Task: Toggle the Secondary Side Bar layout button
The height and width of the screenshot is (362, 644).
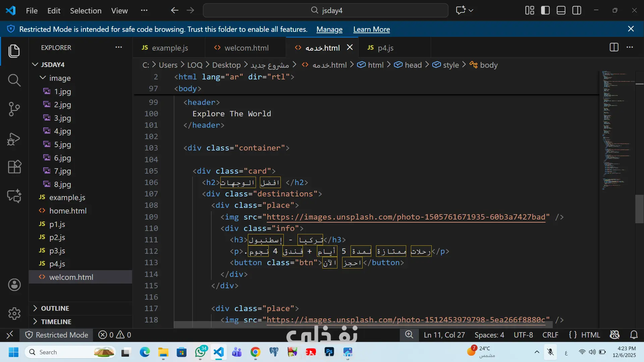Action: 577,10
